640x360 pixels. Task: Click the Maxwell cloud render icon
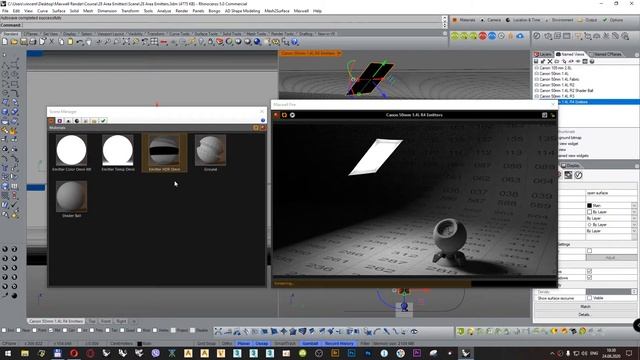[520, 36]
